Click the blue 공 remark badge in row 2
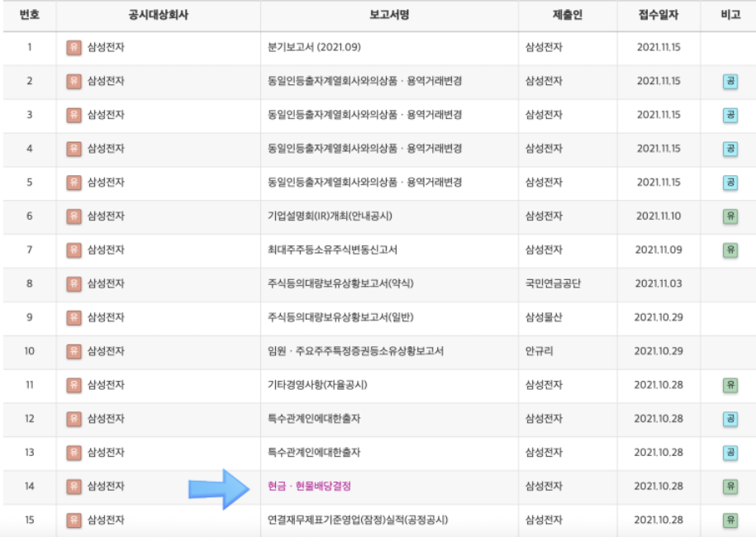This screenshot has height=537, width=756. tap(730, 81)
